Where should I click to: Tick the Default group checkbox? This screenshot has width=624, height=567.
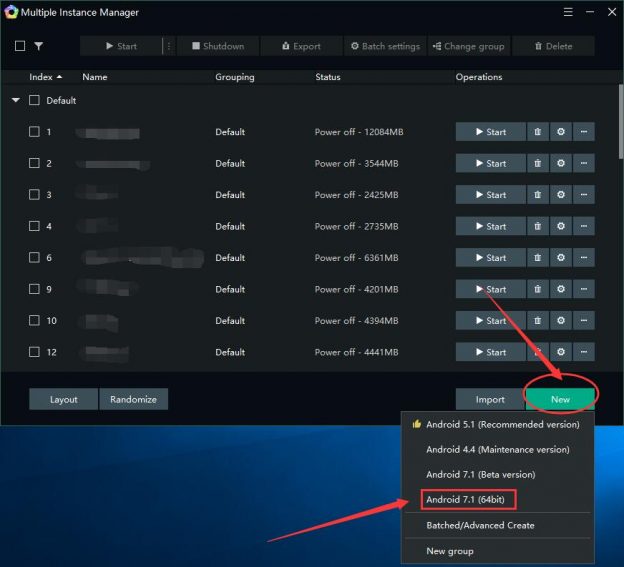tap(34, 100)
